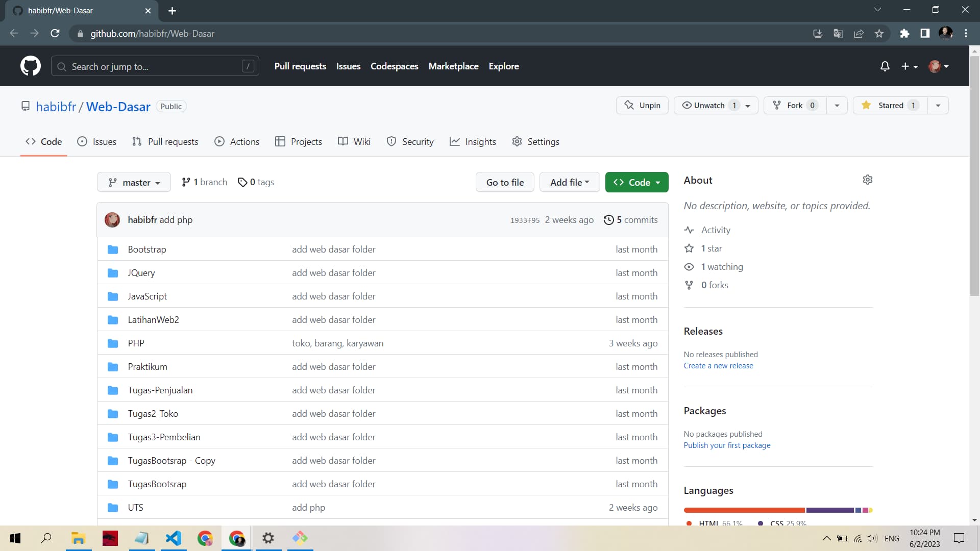This screenshot has height=551, width=980.
Task: Open Unwatch notification options dropdown
Action: coord(748,106)
